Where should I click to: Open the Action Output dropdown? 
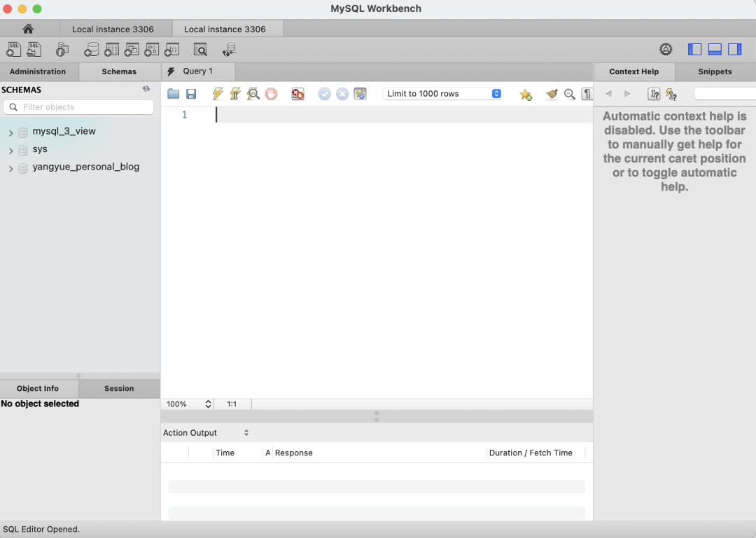click(206, 433)
